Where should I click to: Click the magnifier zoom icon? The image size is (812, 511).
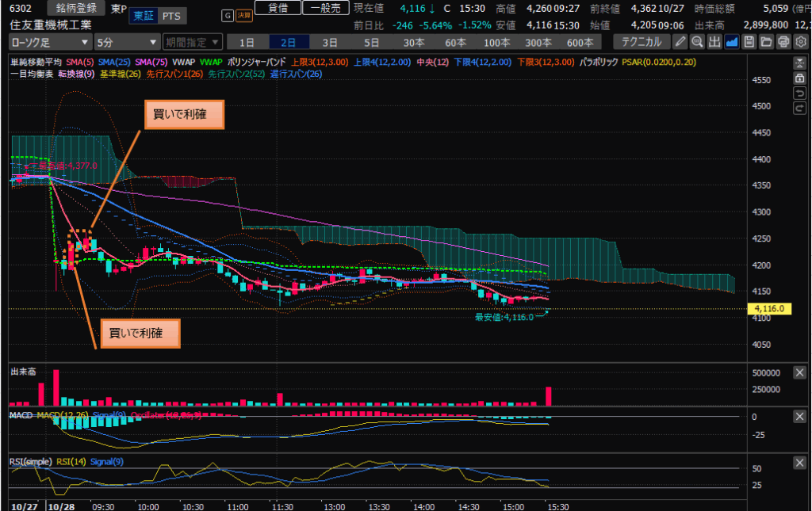click(x=698, y=42)
